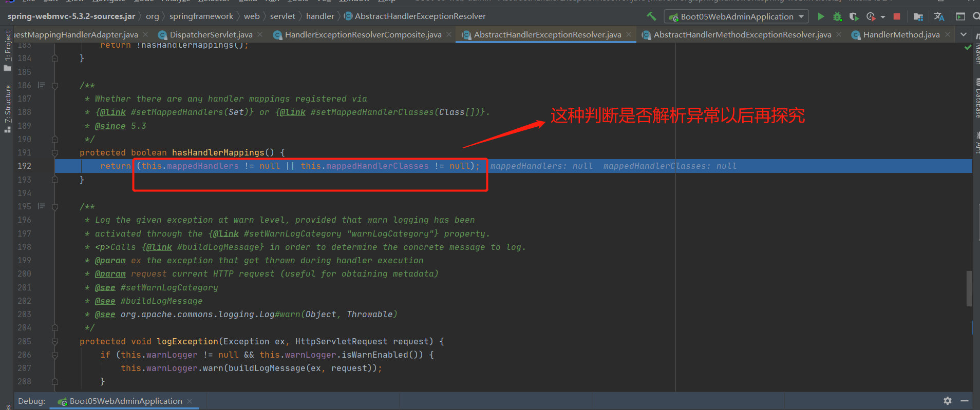Image resolution: width=980 pixels, height=410 pixels.
Task: Open Debug panel settings gear icon
Action: 948,401
